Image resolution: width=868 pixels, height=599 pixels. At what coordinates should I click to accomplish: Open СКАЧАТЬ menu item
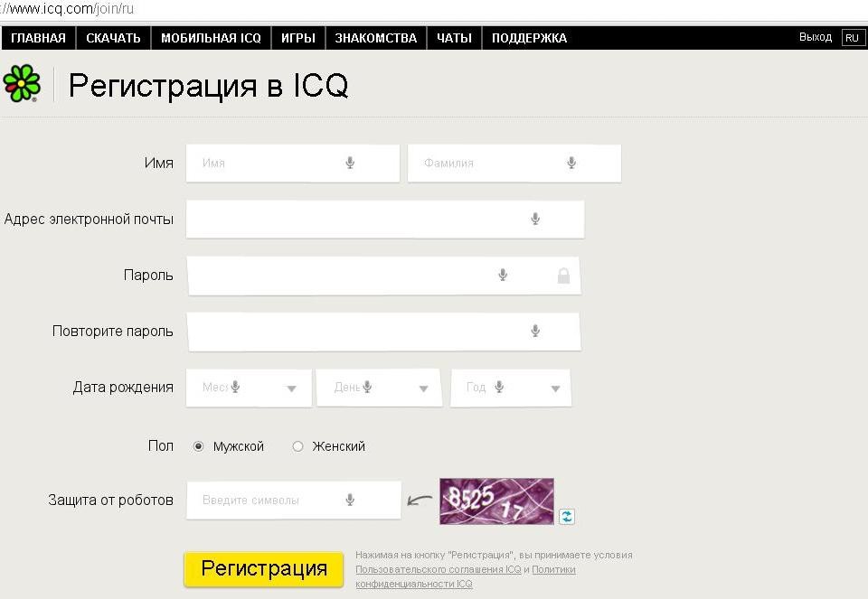pos(114,38)
